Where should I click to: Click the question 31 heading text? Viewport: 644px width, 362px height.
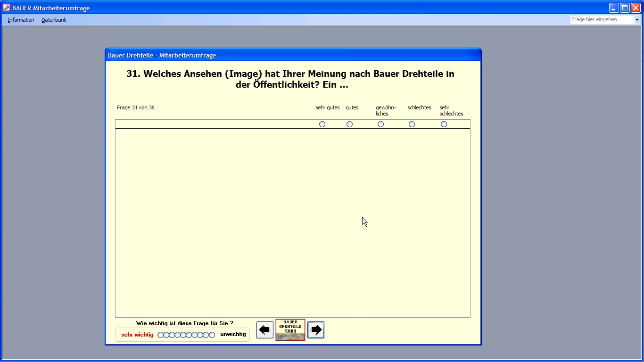point(291,80)
